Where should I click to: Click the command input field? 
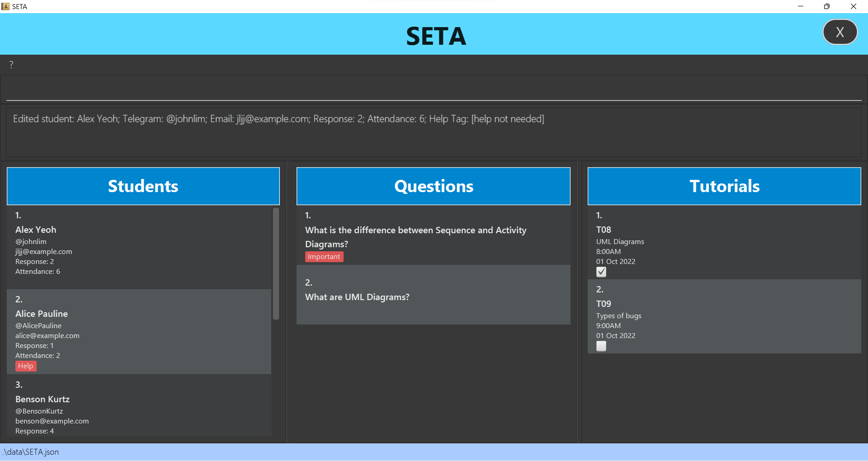(434, 89)
